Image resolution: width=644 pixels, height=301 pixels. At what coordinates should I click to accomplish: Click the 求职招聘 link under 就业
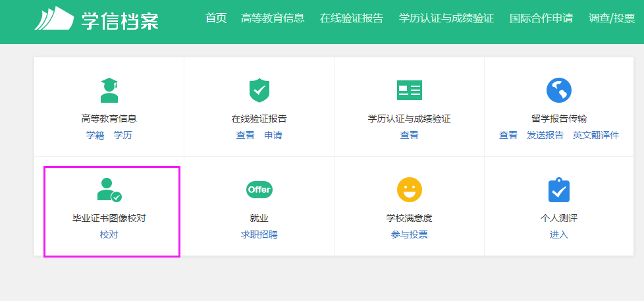coord(259,235)
